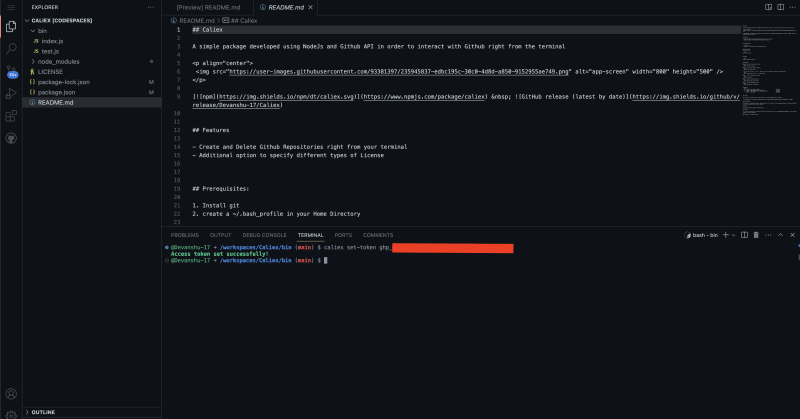Open the GitHub view in activity bar
800x419 pixels.
[11, 138]
